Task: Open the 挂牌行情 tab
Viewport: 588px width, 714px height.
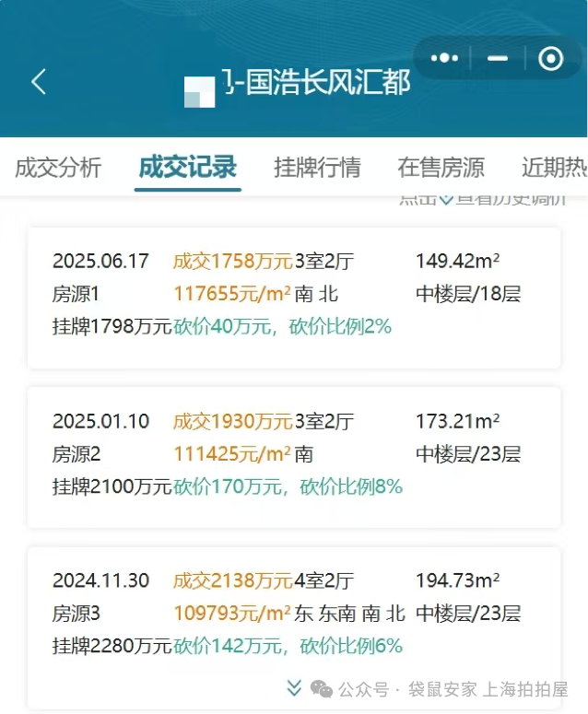Action: 317,167
